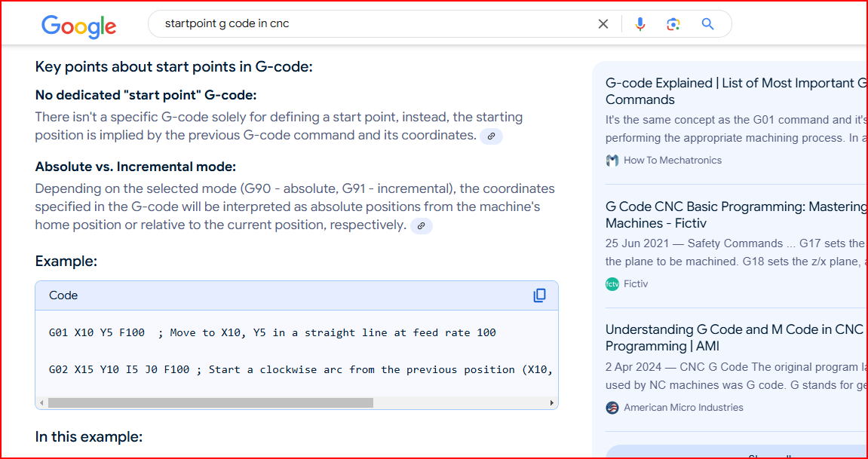The image size is (868, 459).
Task: Click the magnifying glass search button
Action: (707, 24)
